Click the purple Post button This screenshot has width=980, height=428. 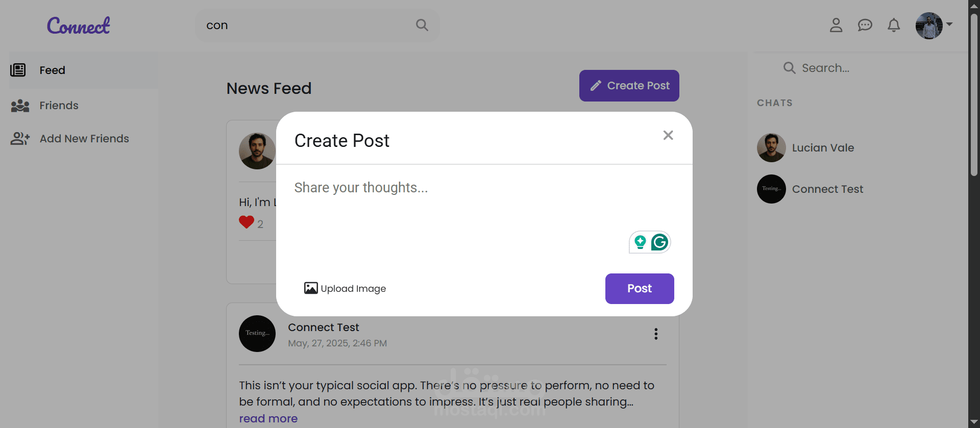(x=640, y=289)
